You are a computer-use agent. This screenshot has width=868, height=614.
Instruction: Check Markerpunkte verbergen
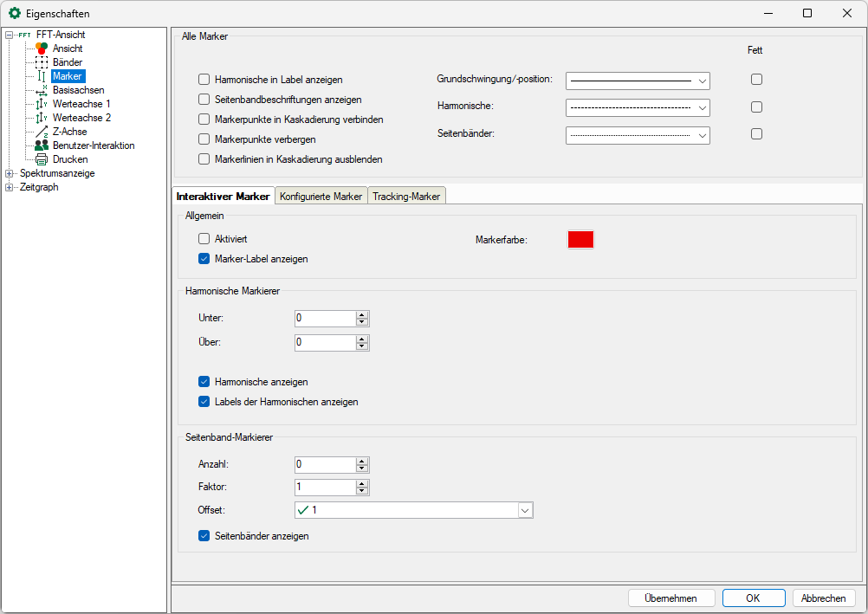204,139
